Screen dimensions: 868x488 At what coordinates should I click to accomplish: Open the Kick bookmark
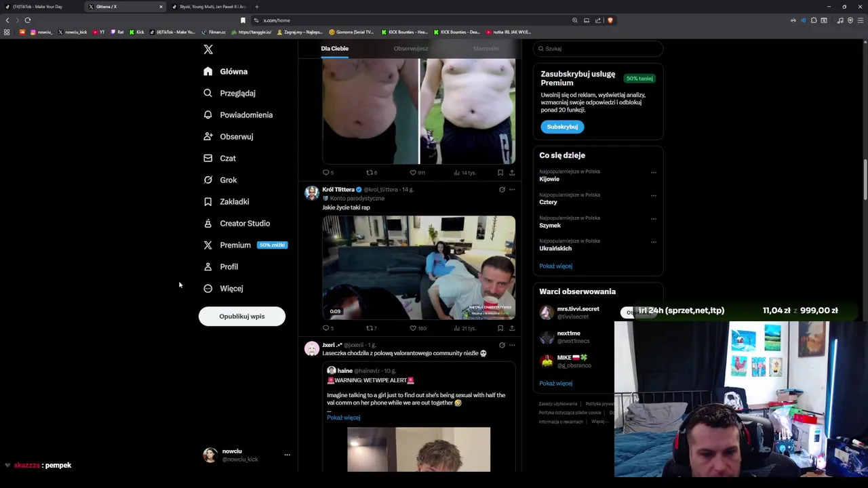137,32
